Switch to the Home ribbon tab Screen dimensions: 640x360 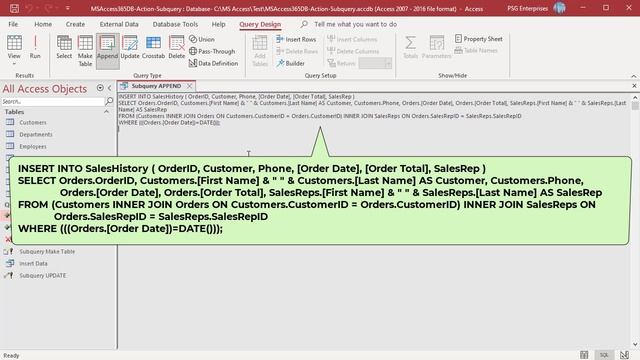tap(43, 24)
